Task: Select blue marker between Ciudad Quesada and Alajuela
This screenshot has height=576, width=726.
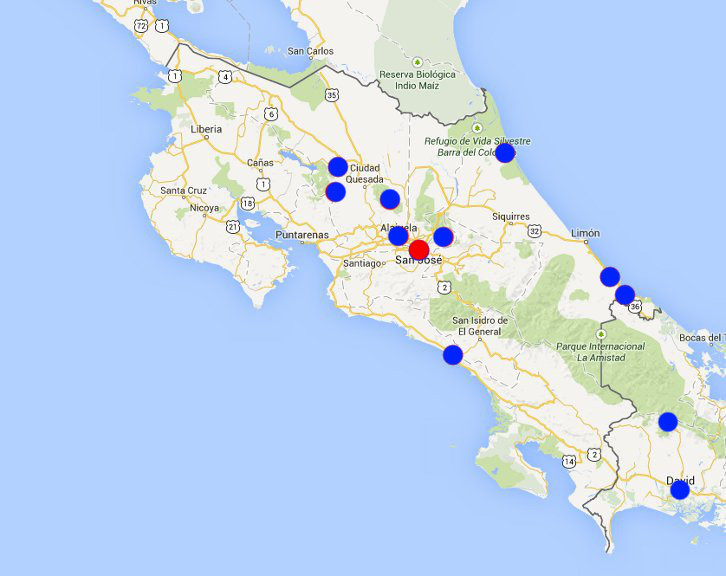Action: click(390, 199)
